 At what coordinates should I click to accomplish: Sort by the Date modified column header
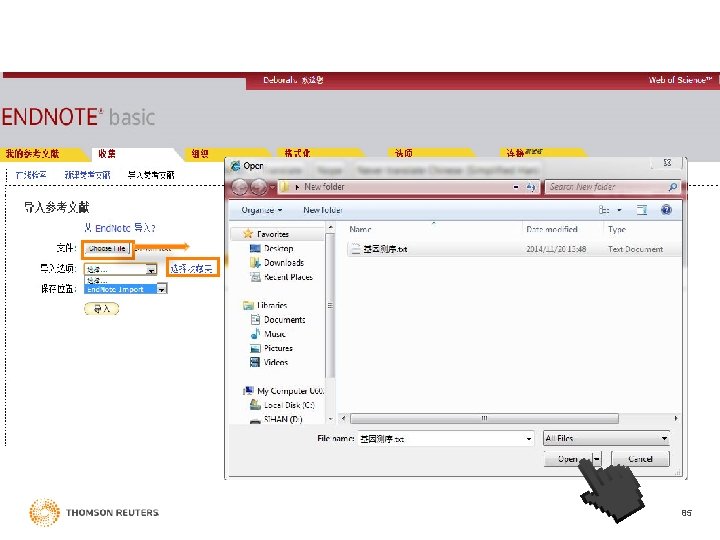click(x=551, y=229)
